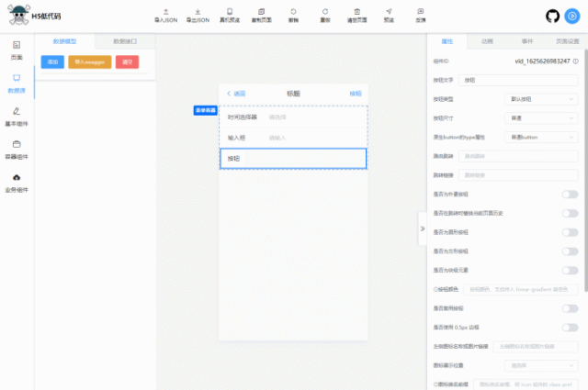Screen dimensions: 588x390
Task: Toggle the 是否为方形按钮 switch
Action: pyautogui.click(x=570, y=251)
